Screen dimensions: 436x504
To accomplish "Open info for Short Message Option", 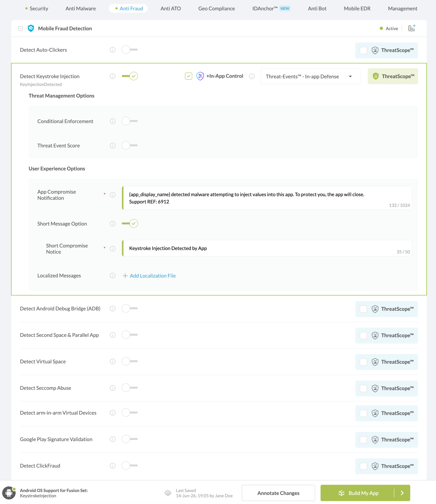I will pos(113,224).
